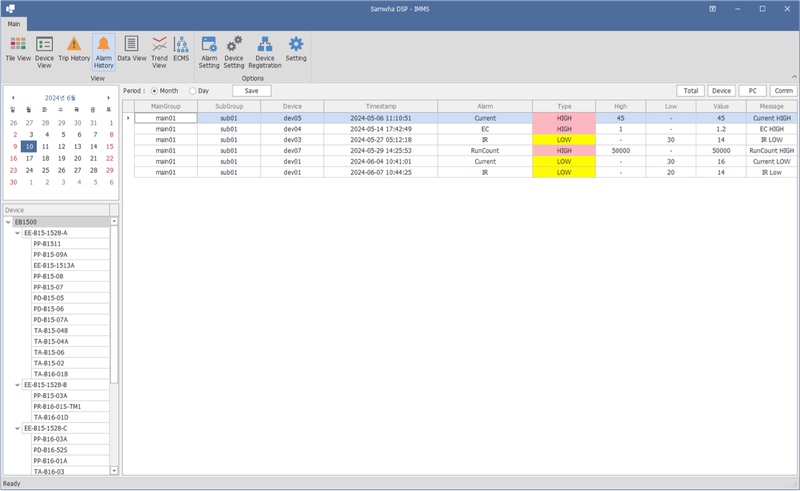Open the ECMS view
This screenshot has height=491, width=800.
tap(181, 50)
